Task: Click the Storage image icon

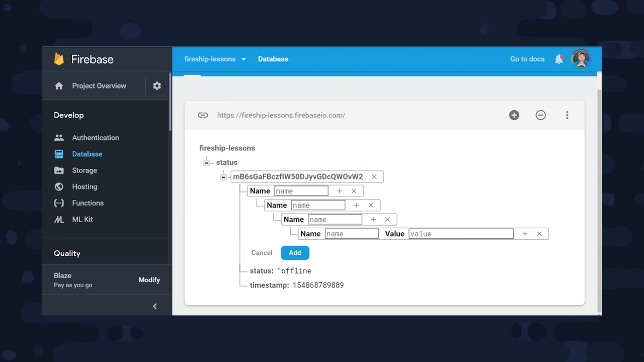Action: pos(59,170)
